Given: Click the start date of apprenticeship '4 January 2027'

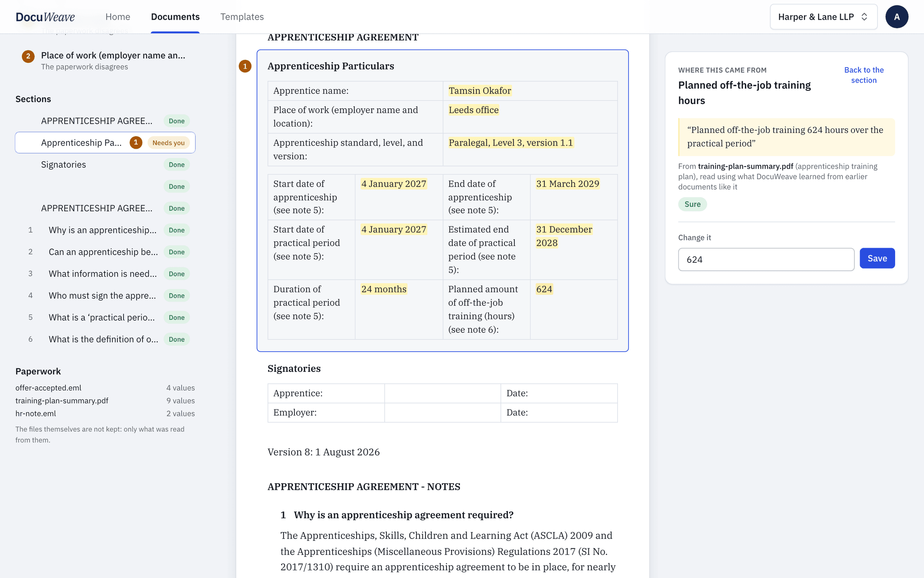Looking at the screenshot, I should coord(393,184).
